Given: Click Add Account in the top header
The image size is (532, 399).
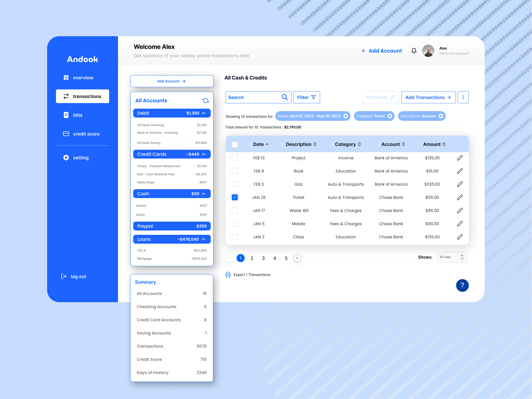Looking at the screenshot, I should point(381,51).
